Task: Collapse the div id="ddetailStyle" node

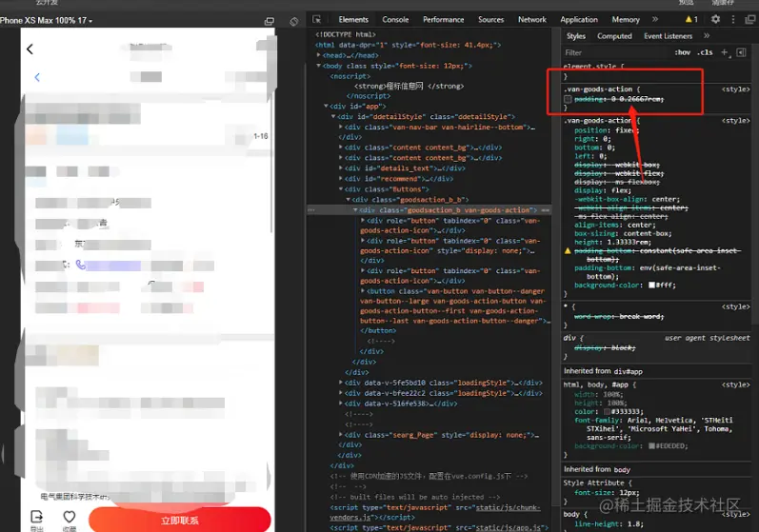Action: pyautogui.click(x=333, y=116)
